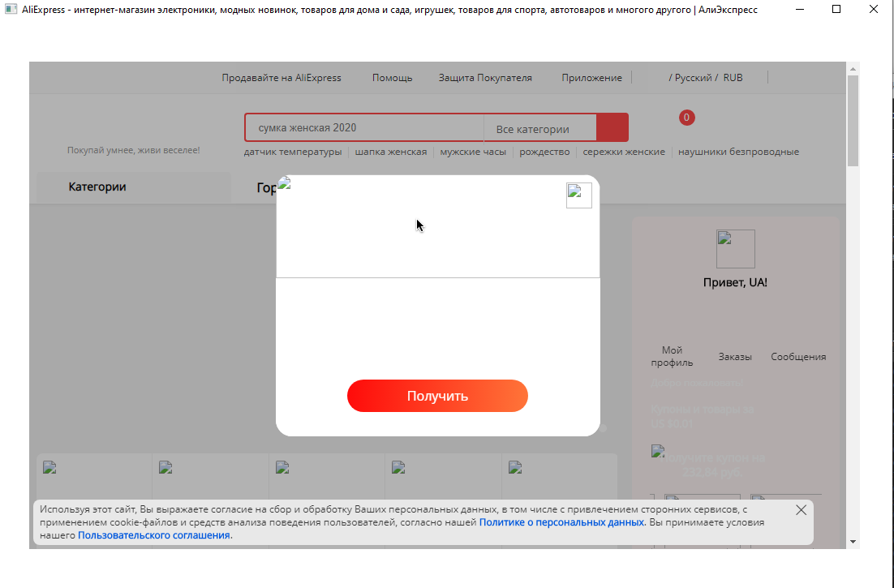Click the vertical scrollbar thumb
This screenshot has width=894, height=588.
853,121
